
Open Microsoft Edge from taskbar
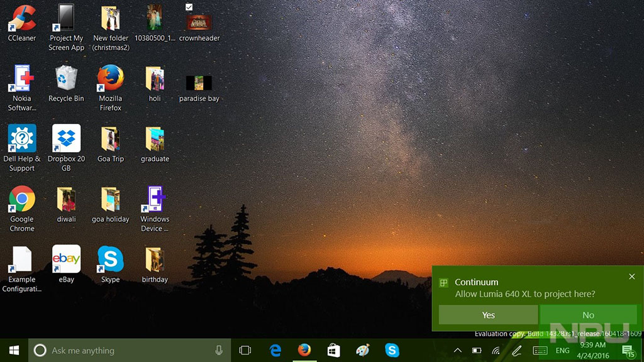(x=275, y=350)
